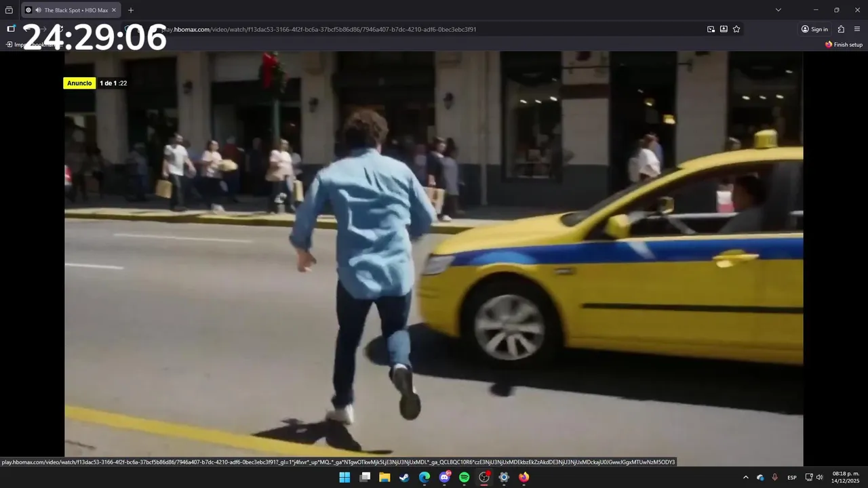The height and width of the screenshot is (488, 868).
Task: Open the Firefox hamburger application menu
Action: coord(857,29)
